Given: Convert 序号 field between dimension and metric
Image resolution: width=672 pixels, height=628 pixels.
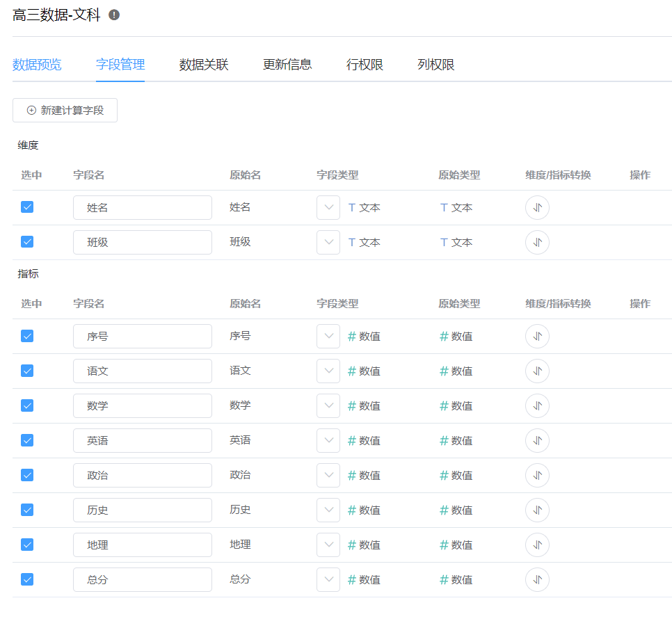Looking at the screenshot, I should point(537,337).
